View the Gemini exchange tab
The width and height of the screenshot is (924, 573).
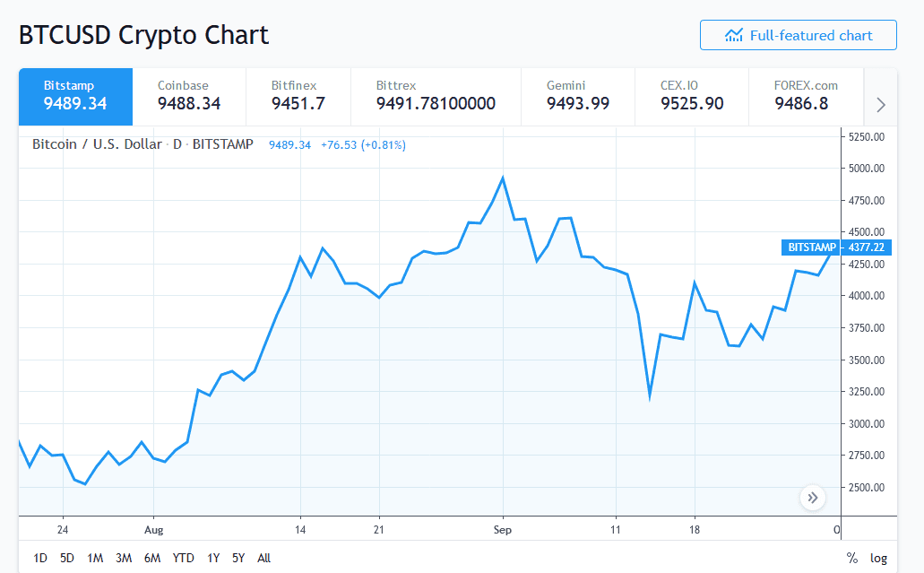tap(578, 96)
